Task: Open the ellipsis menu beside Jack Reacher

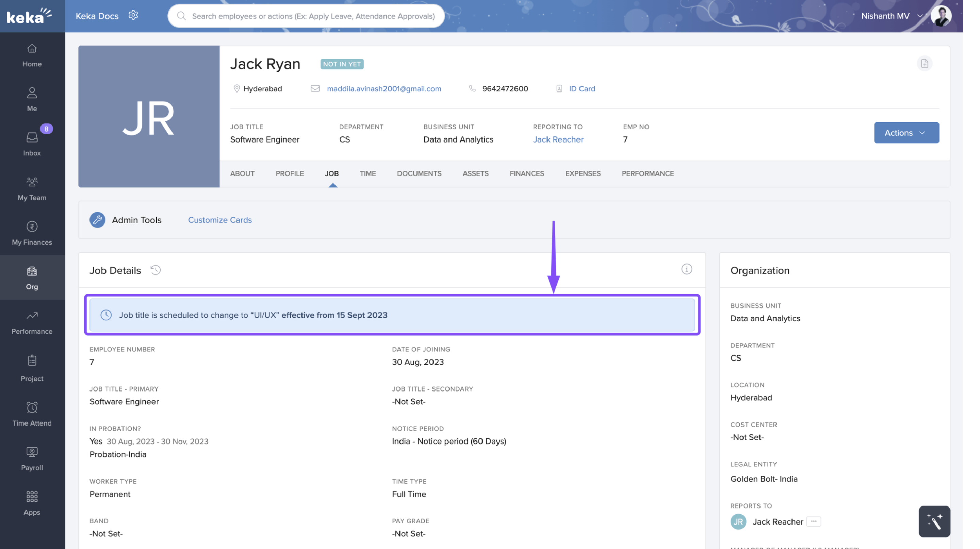Action: coord(813,521)
